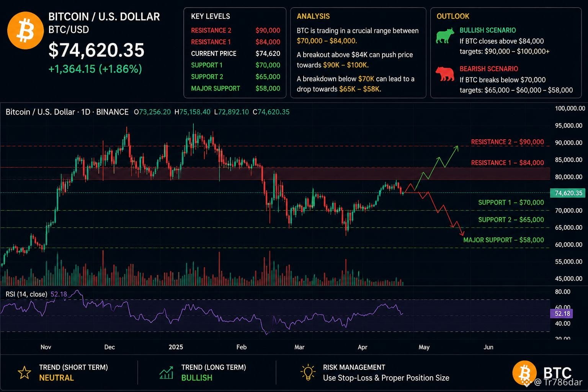Click the large headline price $74,620.35
This screenshot has height=392, width=588.
click(x=96, y=50)
